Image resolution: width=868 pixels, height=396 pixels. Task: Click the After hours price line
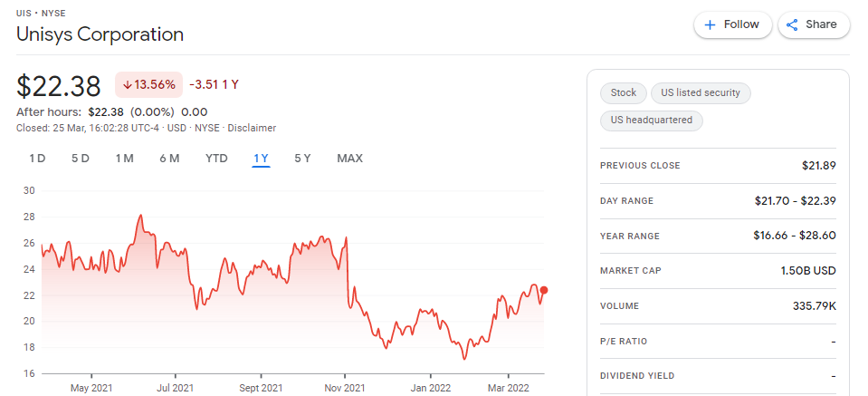[x=112, y=111]
